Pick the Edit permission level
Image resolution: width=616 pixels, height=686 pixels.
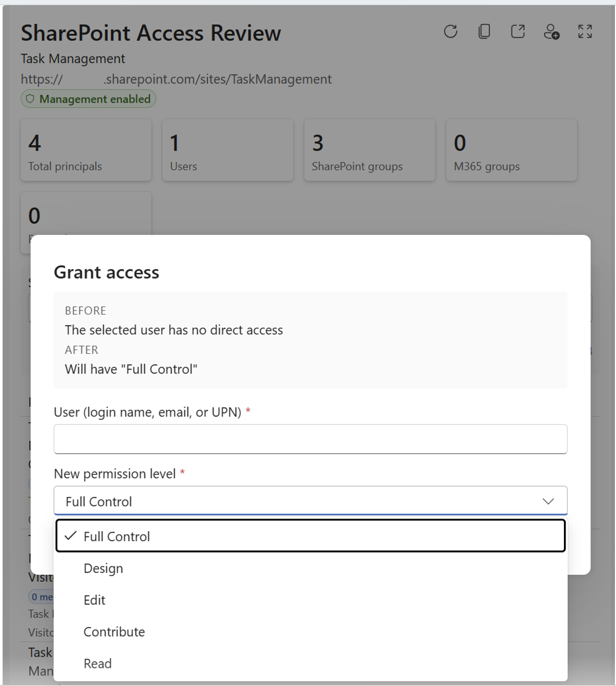click(x=310, y=600)
